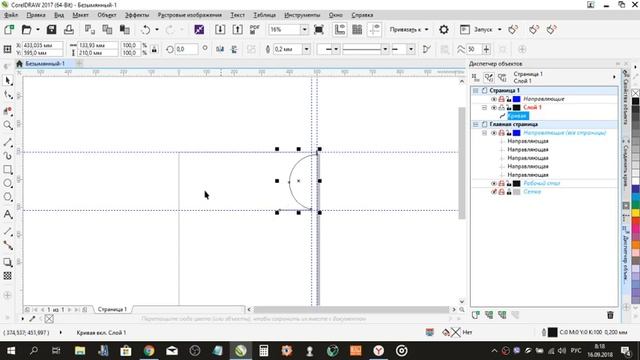Select the Freehand drawing tool

click(x=8, y=142)
